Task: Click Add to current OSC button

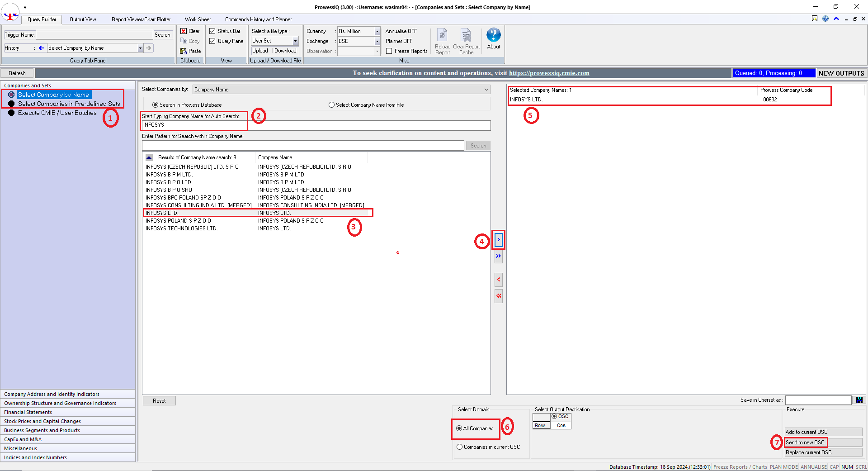Action: click(823, 432)
